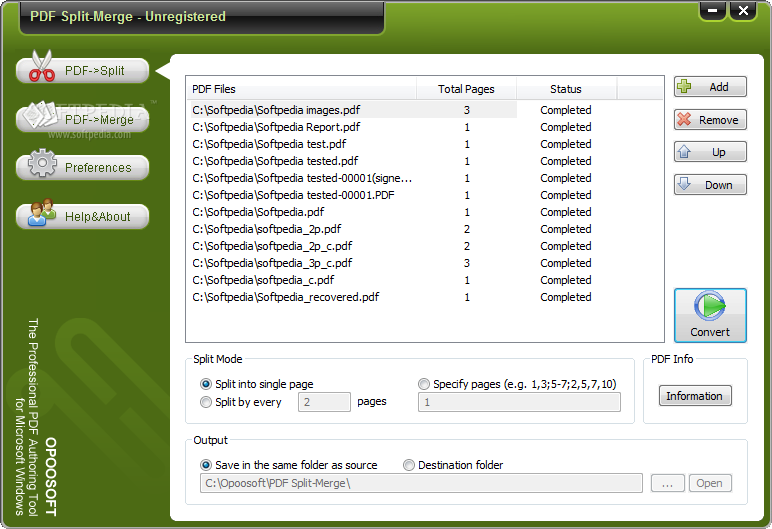This screenshot has height=529, width=772.
Task: Open the PDF->Split mode
Action: 82,70
